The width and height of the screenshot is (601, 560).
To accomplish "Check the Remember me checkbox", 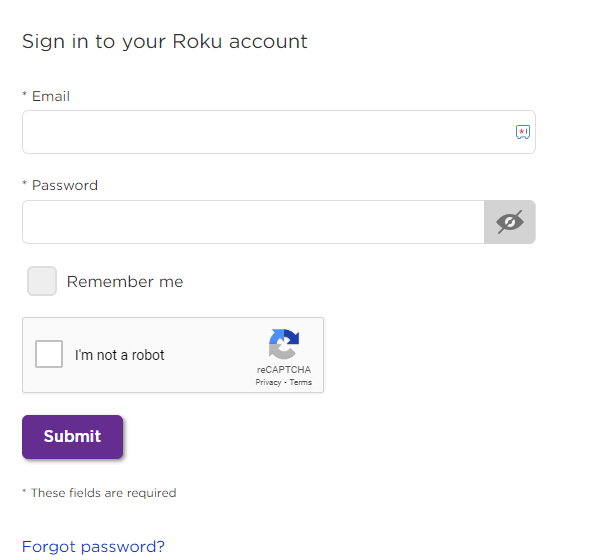I will pos(42,281).
